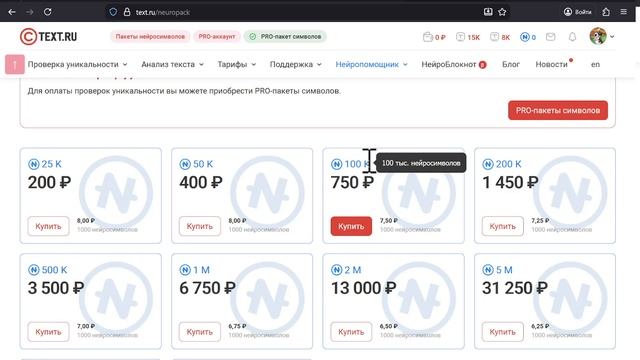Open the notifications bell icon
This screenshot has width=640, height=360.
(572, 37)
